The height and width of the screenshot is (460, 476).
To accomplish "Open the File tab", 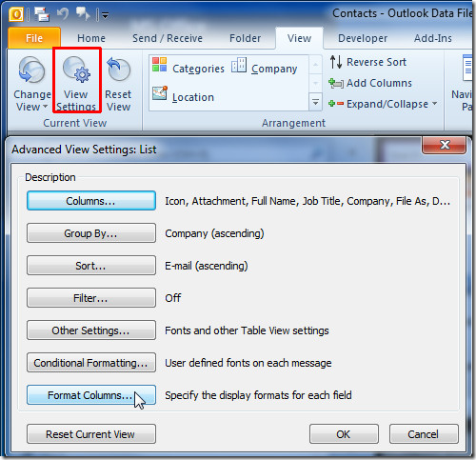I will (x=34, y=38).
